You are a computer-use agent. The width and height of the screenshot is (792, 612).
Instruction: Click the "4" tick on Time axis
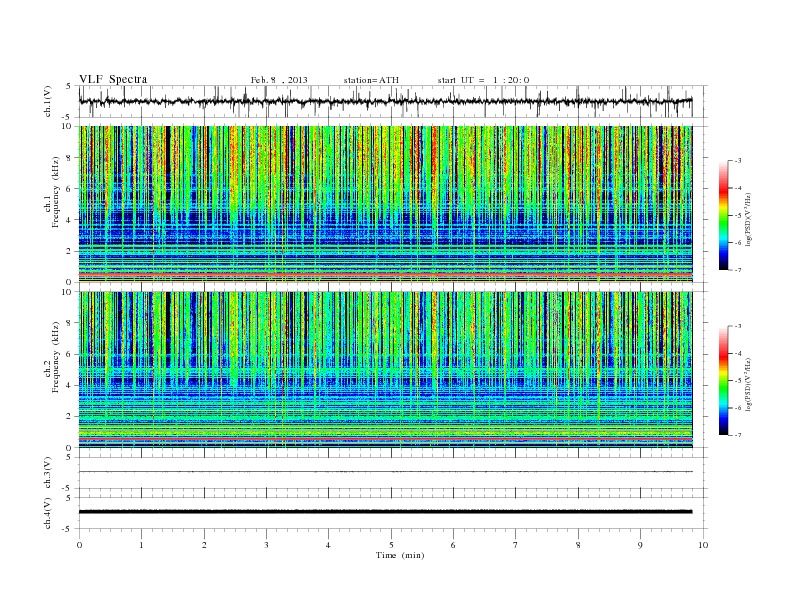click(x=328, y=545)
